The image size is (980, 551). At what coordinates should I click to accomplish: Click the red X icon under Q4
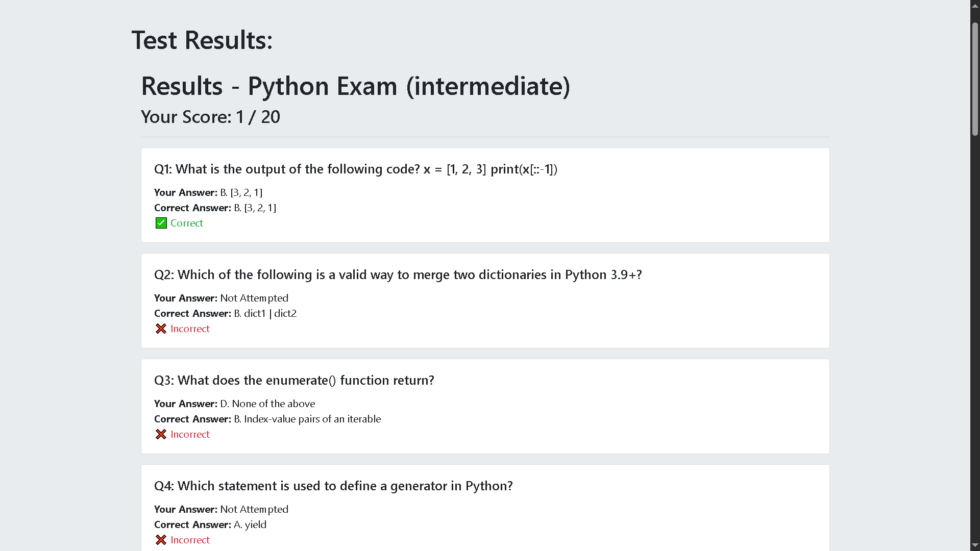161,540
